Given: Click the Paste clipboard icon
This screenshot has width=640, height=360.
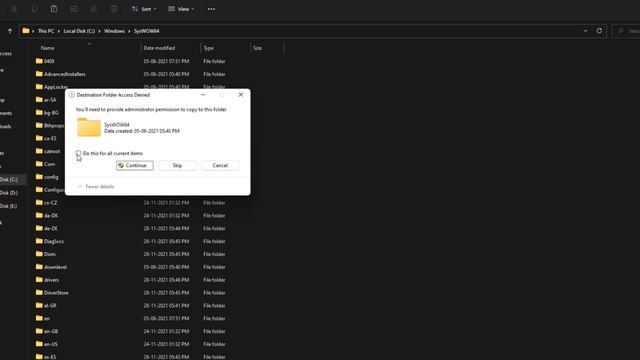Looking at the screenshot, I should pos(54,9).
